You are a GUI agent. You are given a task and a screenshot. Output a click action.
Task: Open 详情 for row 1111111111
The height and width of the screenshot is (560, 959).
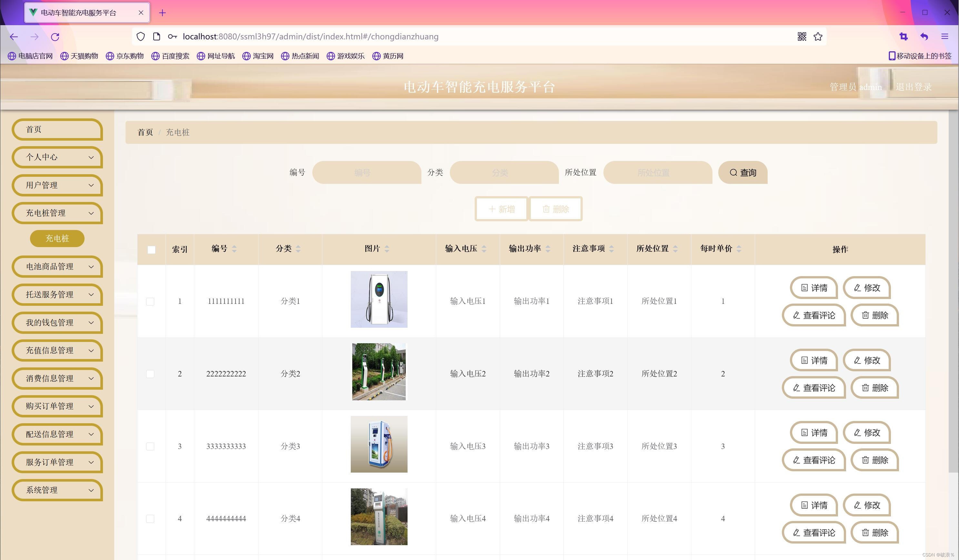pyautogui.click(x=814, y=288)
